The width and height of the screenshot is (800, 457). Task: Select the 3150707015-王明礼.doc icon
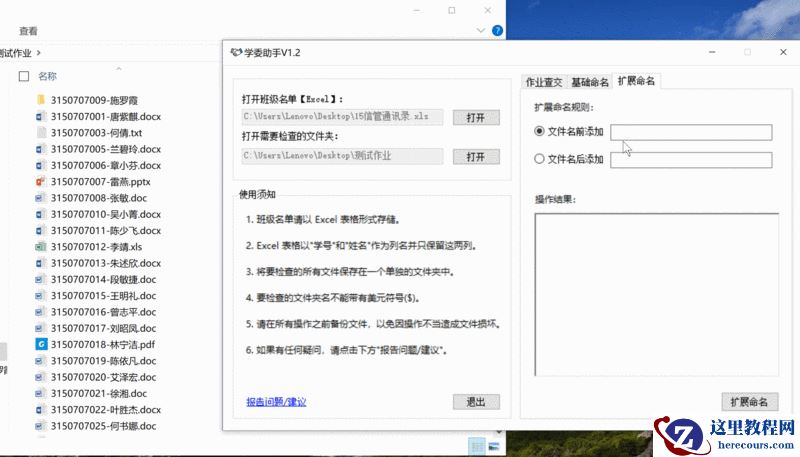click(x=41, y=296)
